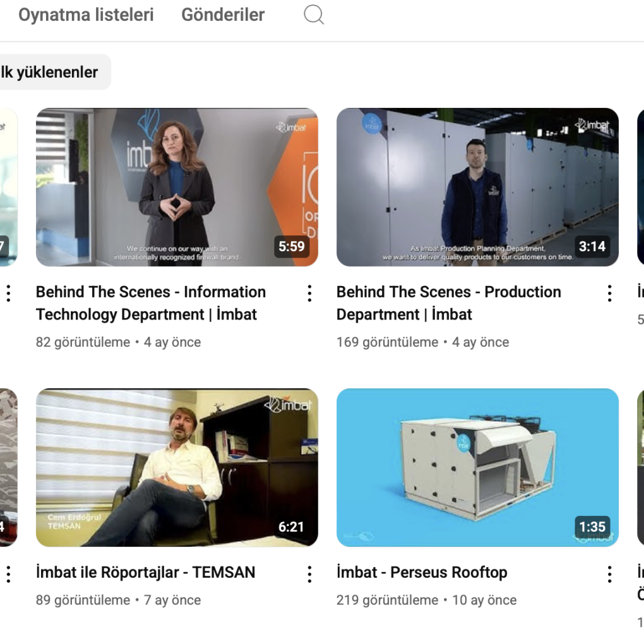
Task: Open more options for Production Department video
Action: pos(610,294)
